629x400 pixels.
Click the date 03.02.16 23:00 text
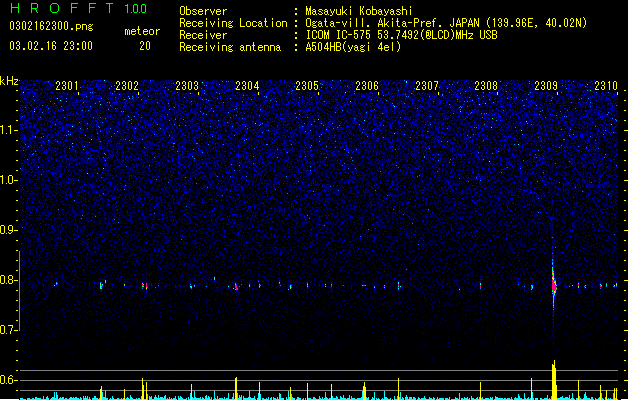51,46
